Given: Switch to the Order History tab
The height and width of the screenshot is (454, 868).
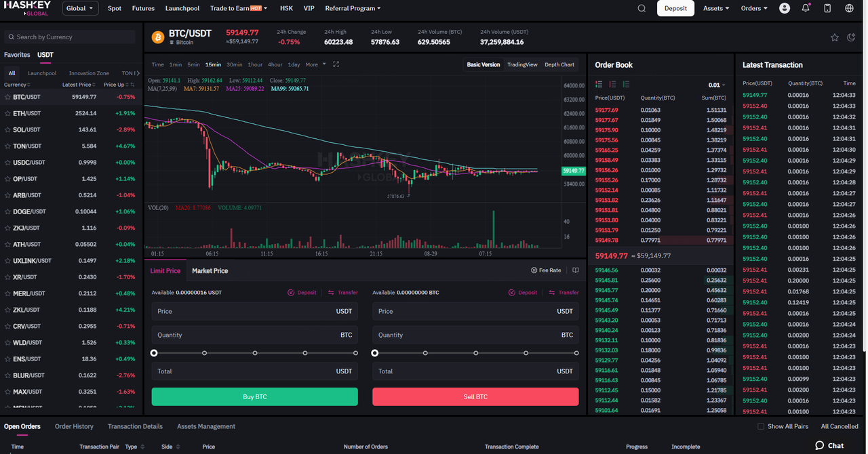Looking at the screenshot, I should click(74, 426).
